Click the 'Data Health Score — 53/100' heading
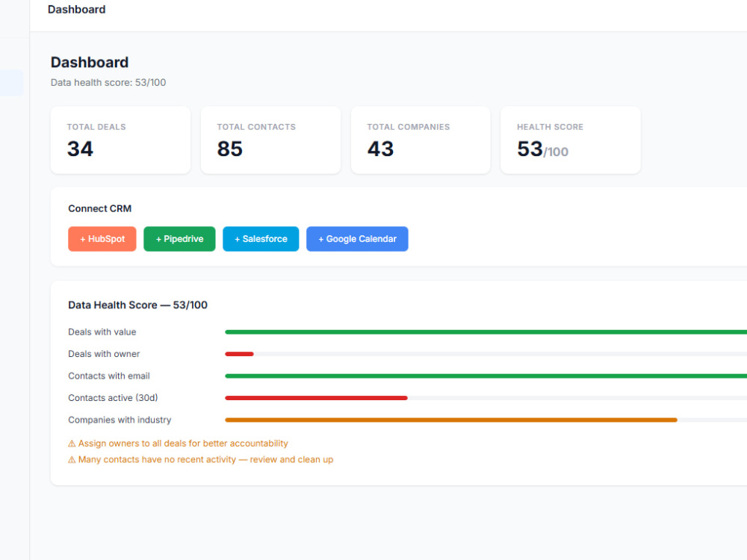Image resolution: width=747 pixels, height=560 pixels. (x=137, y=305)
